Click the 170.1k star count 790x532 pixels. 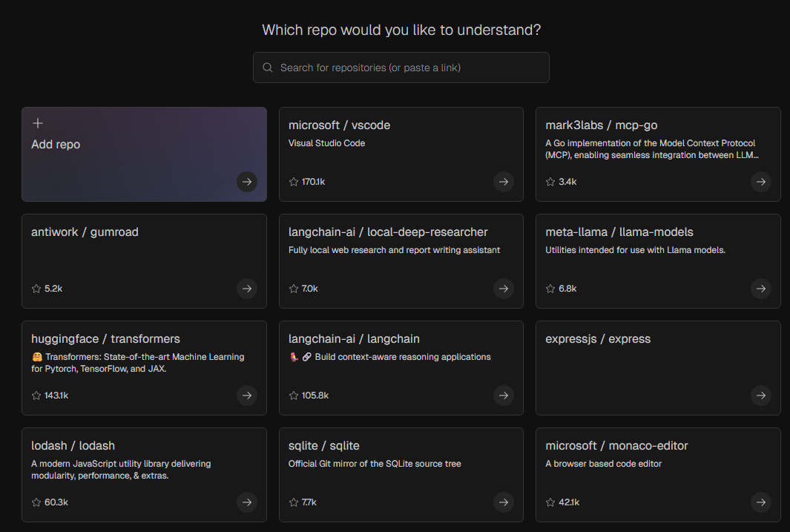[x=313, y=182]
